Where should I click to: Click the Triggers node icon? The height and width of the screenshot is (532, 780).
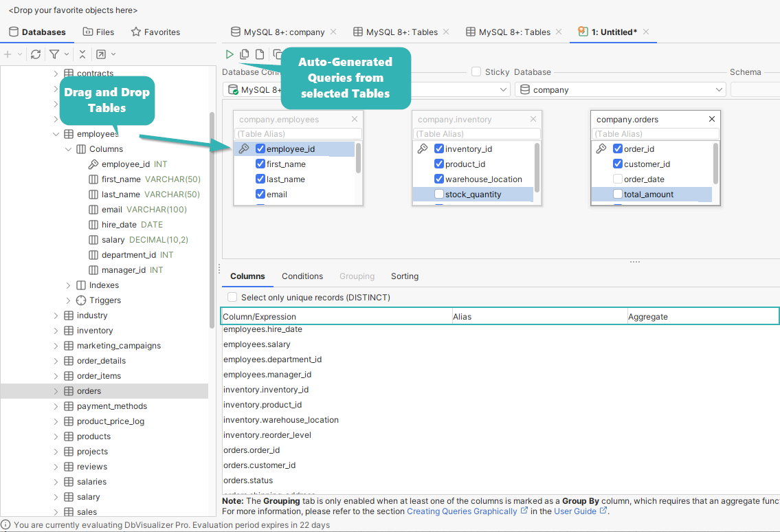[x=81, y=300]
